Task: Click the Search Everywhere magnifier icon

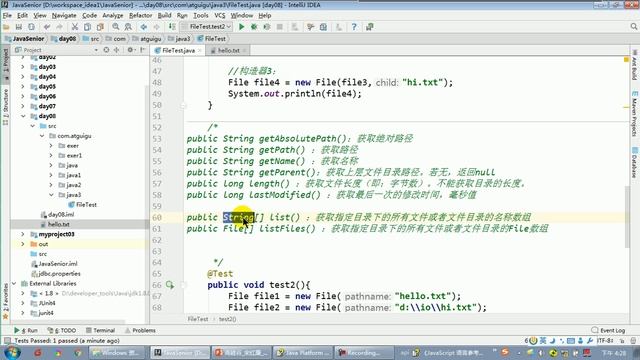Action: click(x=634, y=27)
